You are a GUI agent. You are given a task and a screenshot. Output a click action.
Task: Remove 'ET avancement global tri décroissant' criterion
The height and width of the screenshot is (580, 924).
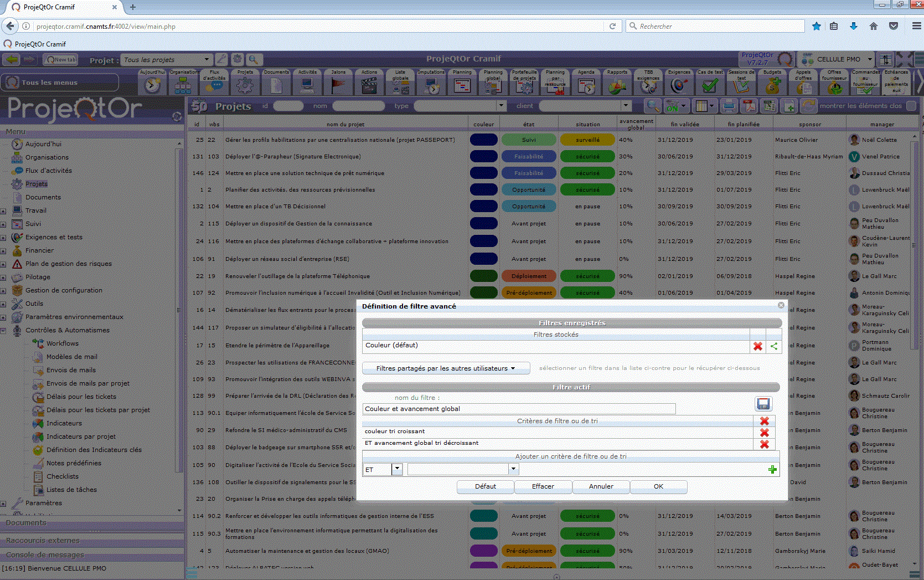[764, 444]
